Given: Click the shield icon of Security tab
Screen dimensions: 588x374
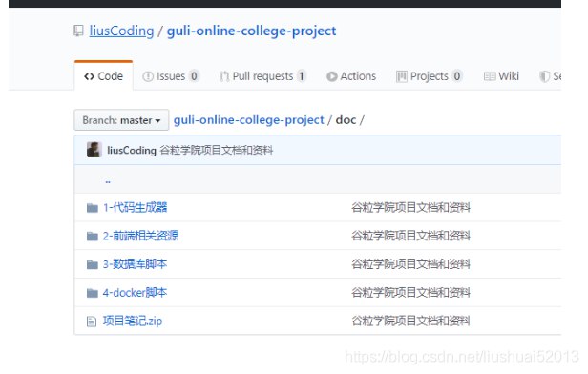Looking at the screenshot, I should click(x=544, y=76).
